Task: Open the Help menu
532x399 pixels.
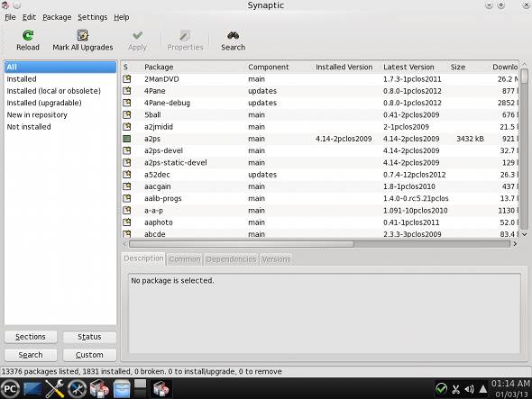Action: (122, 17)
